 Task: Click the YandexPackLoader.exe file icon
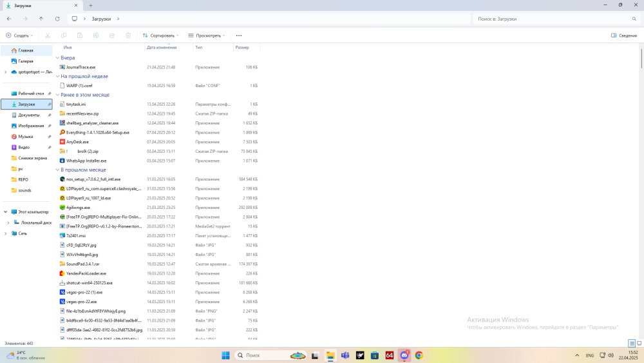click(62, 273)
